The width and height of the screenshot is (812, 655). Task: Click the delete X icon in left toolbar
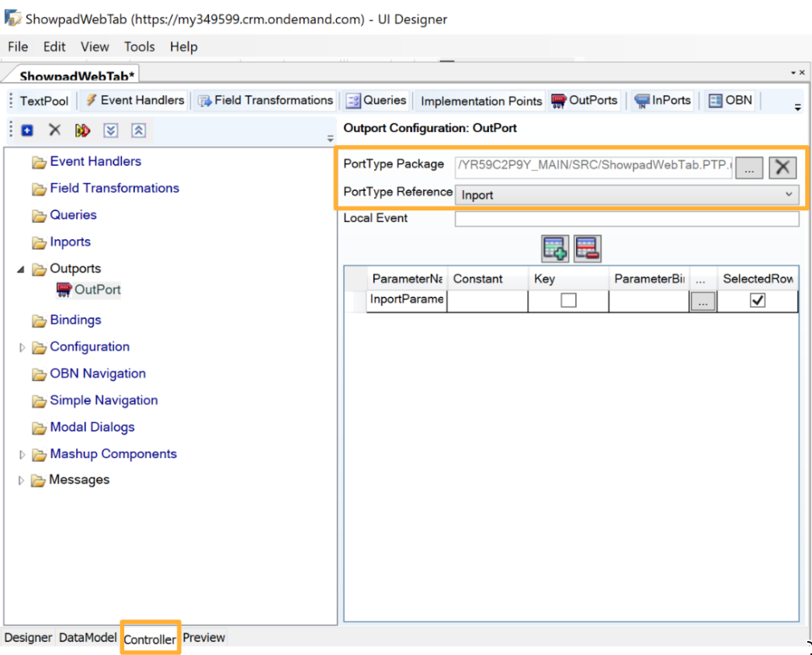tap(54, 130)
